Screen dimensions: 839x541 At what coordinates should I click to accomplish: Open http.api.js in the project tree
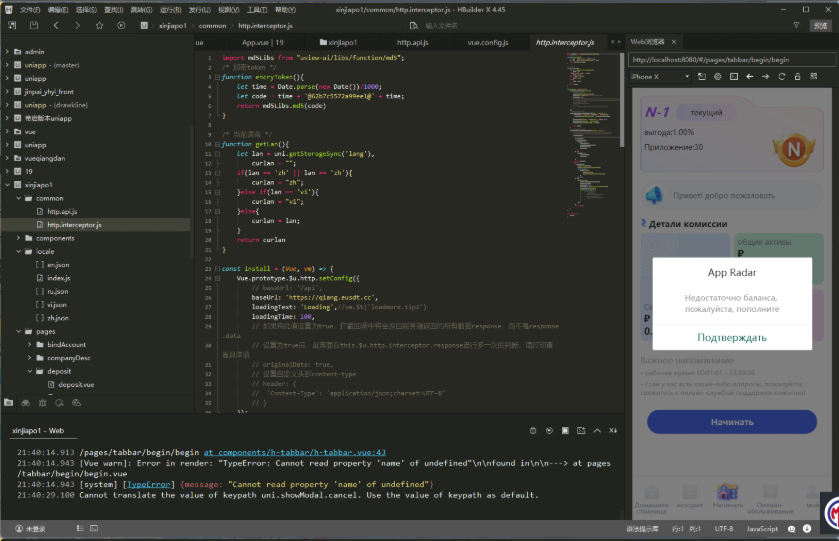(62, 211)
